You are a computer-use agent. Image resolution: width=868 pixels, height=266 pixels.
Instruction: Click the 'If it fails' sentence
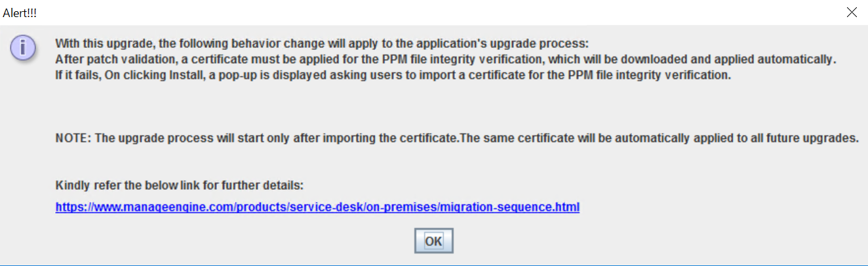coord(393,75)
